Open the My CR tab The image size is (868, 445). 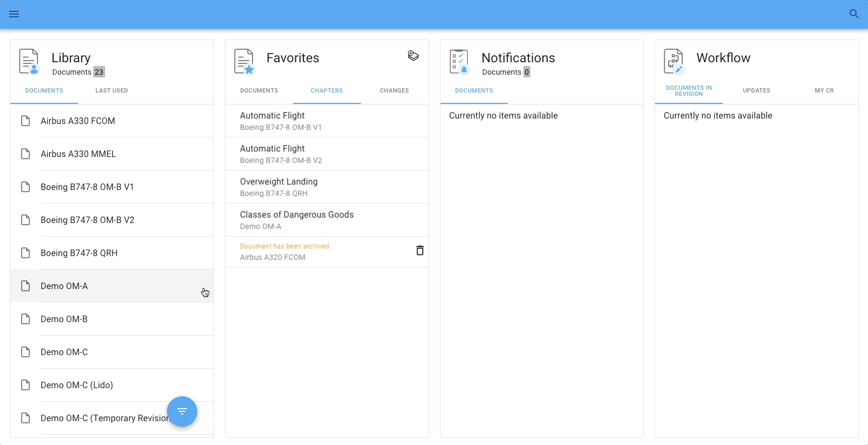point(824,90)
